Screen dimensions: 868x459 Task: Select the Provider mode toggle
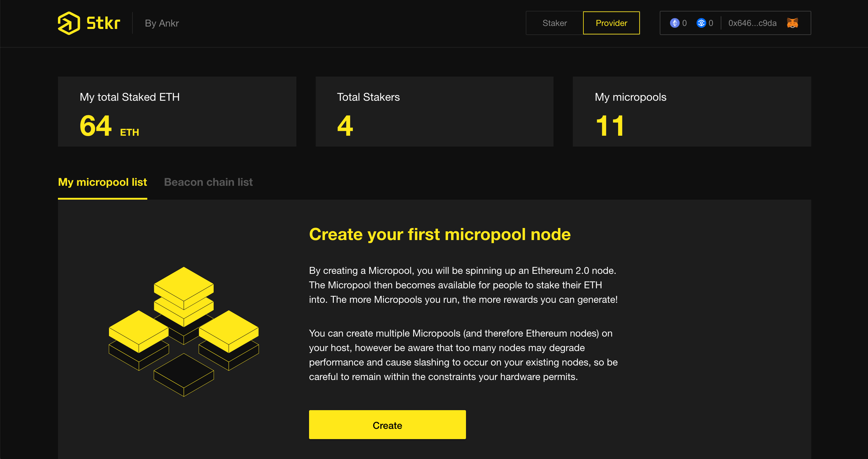click(x=611, y=23)
